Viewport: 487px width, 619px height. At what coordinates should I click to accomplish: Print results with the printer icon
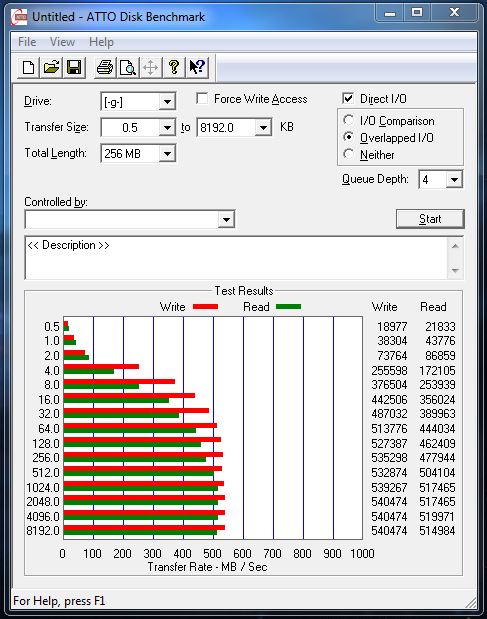(105, 68)
